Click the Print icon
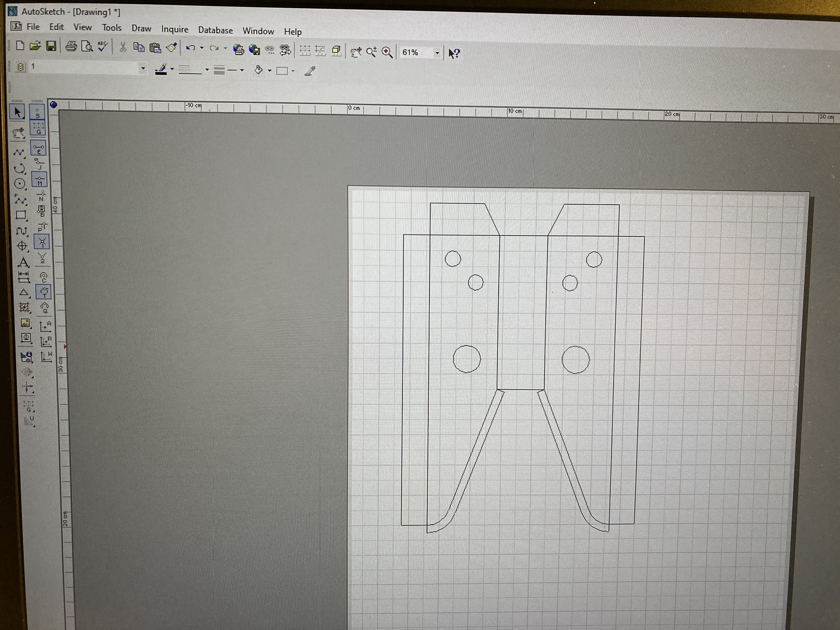840x630 pixels. (71, 46)
